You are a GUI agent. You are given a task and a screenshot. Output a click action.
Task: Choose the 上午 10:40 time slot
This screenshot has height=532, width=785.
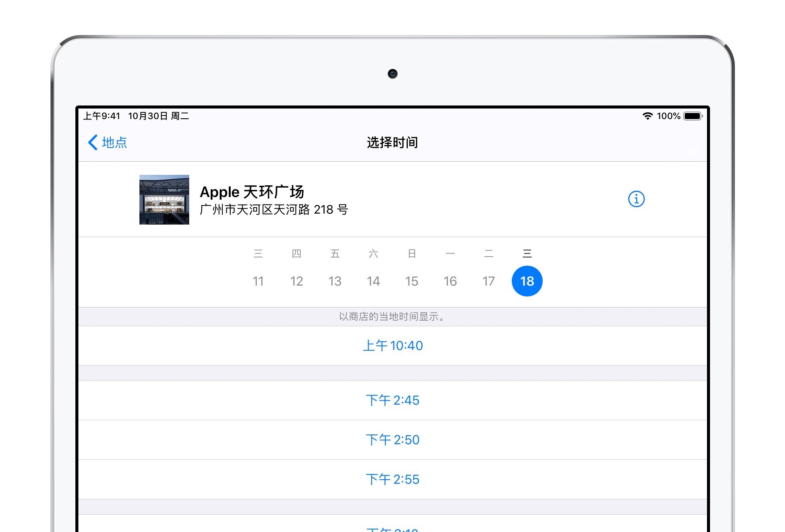pyautogui.click(x=393, y=345)
